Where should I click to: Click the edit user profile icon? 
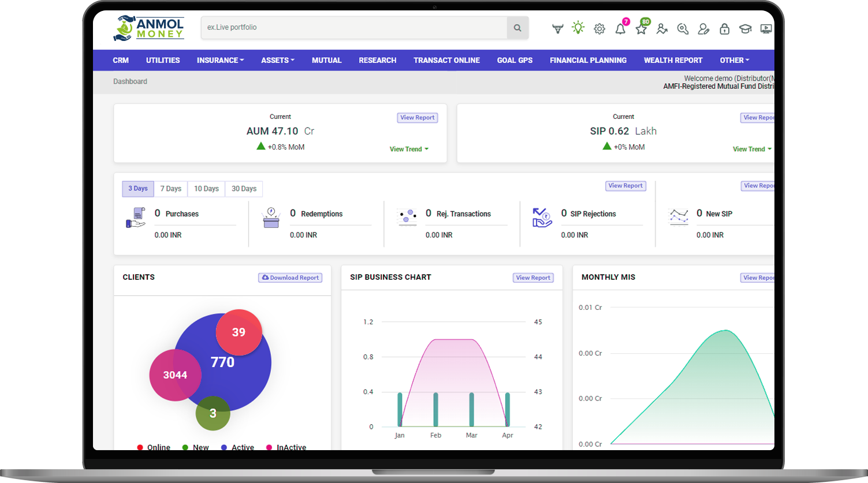coord(703,29)
